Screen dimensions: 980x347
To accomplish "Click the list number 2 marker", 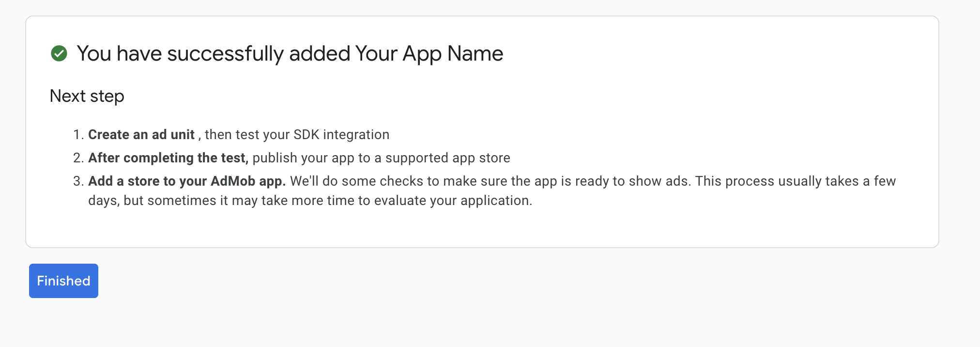I will pos(78,158).
